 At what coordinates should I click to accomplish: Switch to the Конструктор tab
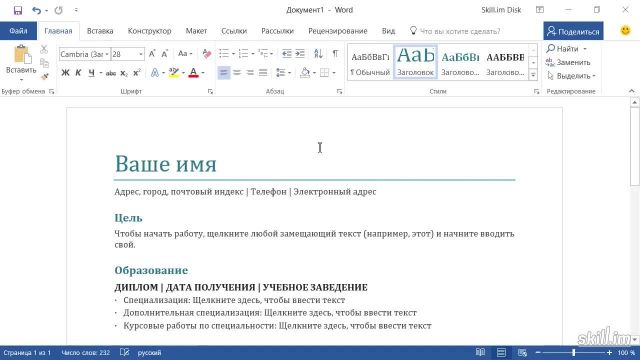pos(149,31)
